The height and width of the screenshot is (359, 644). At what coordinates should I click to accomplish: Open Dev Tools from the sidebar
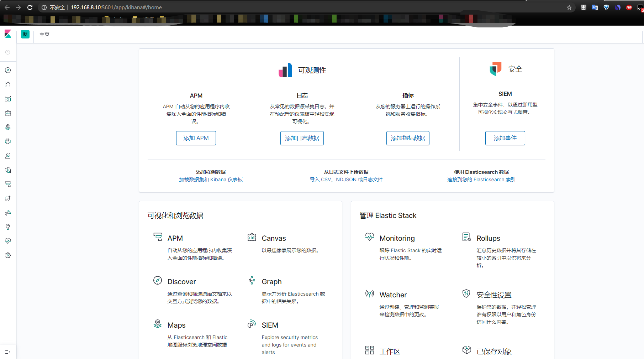(8, 227)
